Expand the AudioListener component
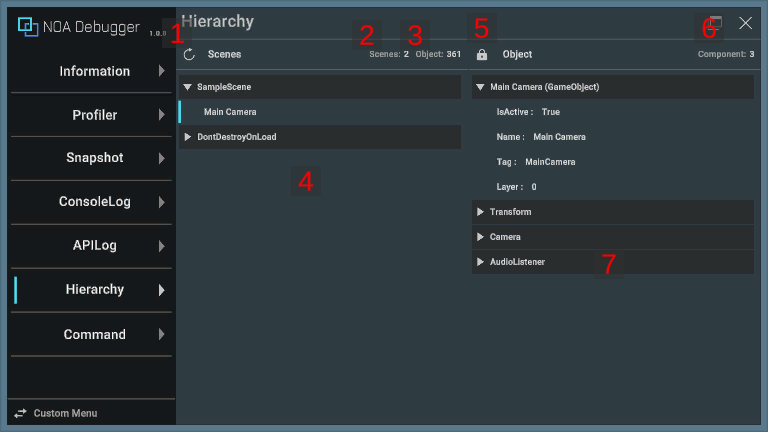 click(x=480, y=262)
